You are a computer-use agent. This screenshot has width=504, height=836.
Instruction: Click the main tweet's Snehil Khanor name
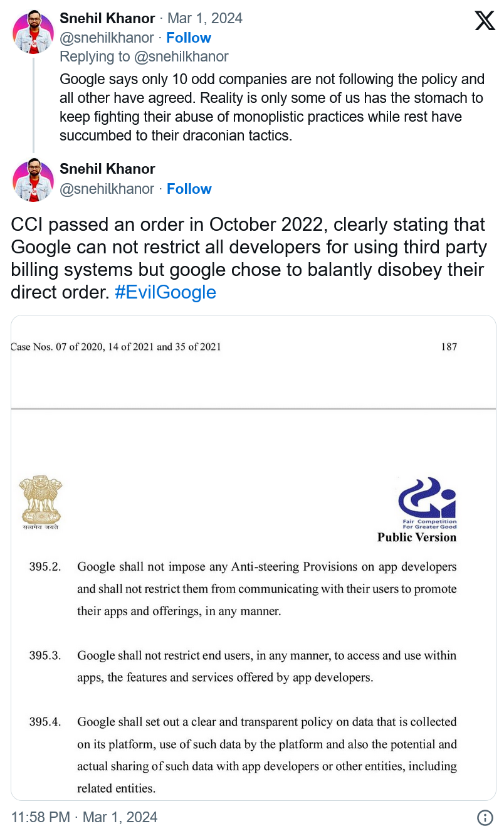[x=107, y=169]
